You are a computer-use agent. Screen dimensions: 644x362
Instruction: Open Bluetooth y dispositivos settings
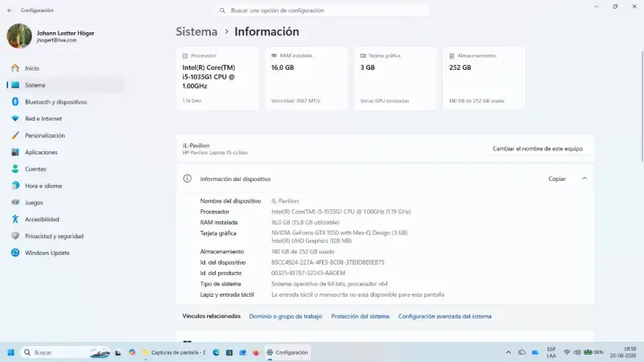pyautogui.click(x=56, y=102)
